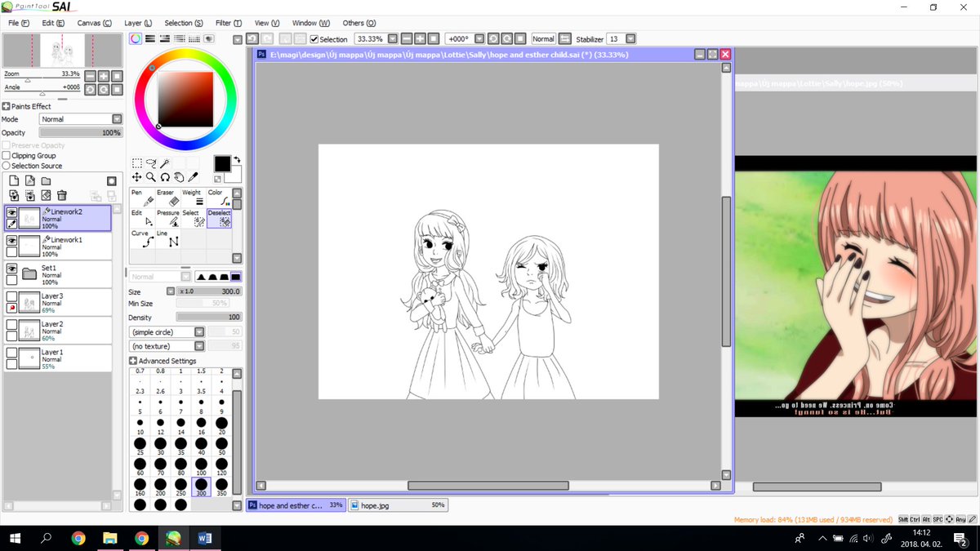Uncheck the Selection visibility checkbox in toolbar
The width and height of the screenshot is (980, 551).
point(314,39)
